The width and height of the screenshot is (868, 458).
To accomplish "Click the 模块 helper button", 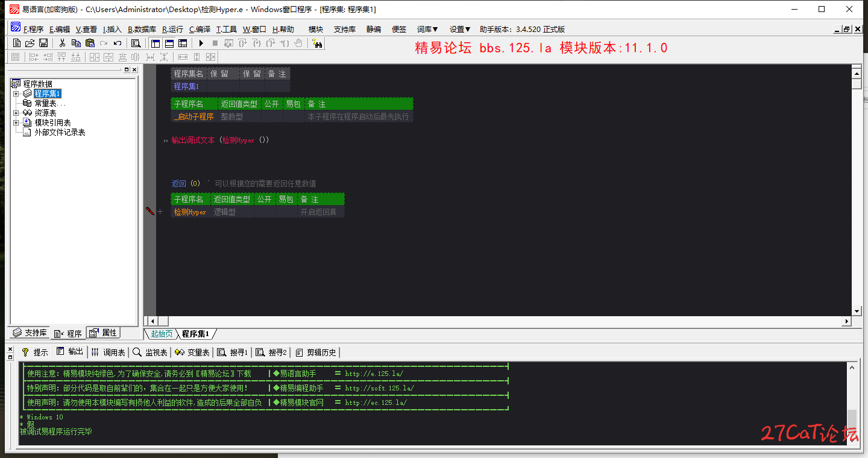I will (316, 29).
